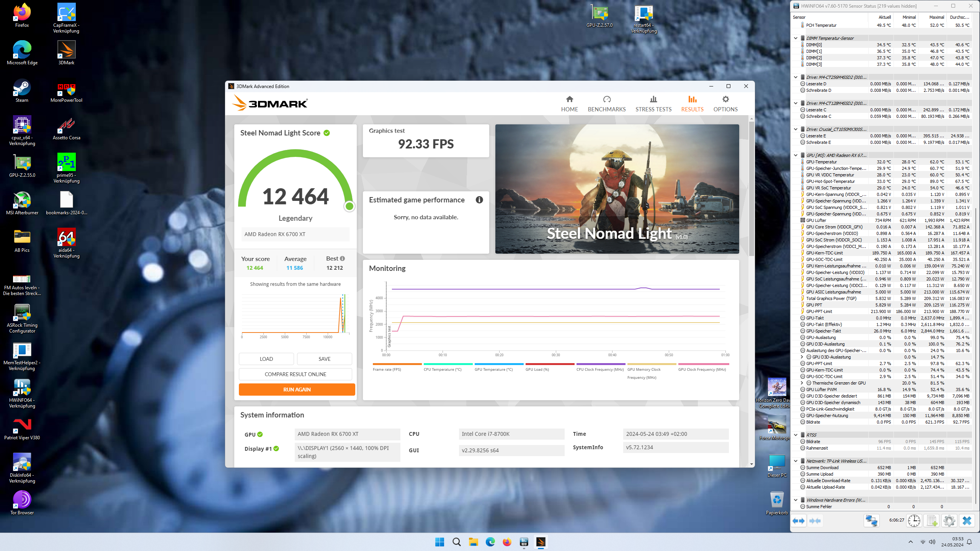Toggle CPU Clock Frequency graph legend

click(x=600, y=369)
